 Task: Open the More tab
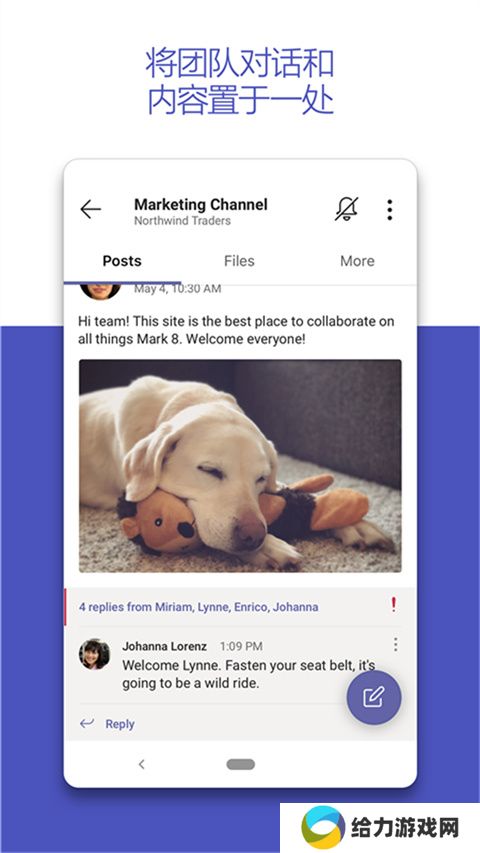(x=357, y=261)
